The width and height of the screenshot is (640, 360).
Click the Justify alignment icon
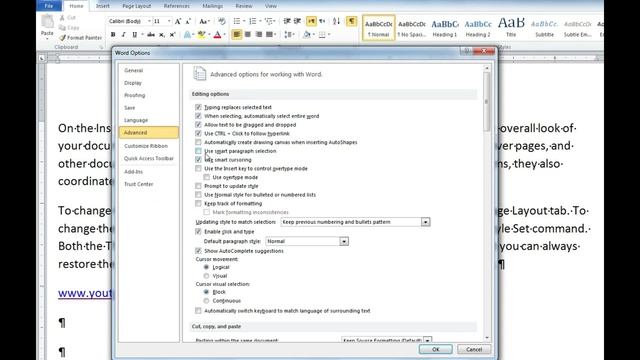[269, 35]
